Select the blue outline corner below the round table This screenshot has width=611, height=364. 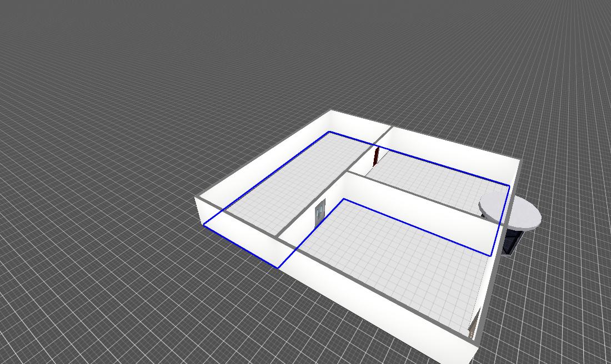490,256
